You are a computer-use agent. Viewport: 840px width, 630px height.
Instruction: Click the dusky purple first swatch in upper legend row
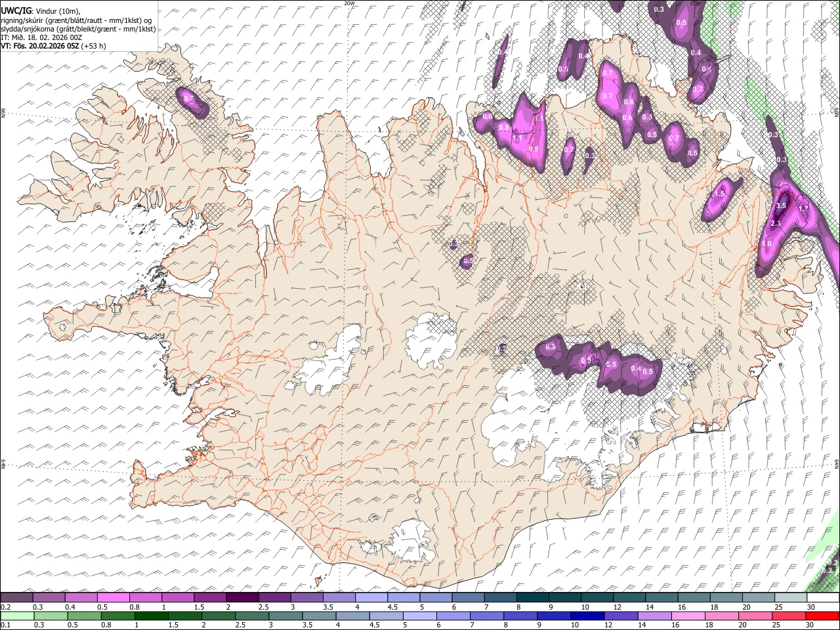[x=16, y=598]
